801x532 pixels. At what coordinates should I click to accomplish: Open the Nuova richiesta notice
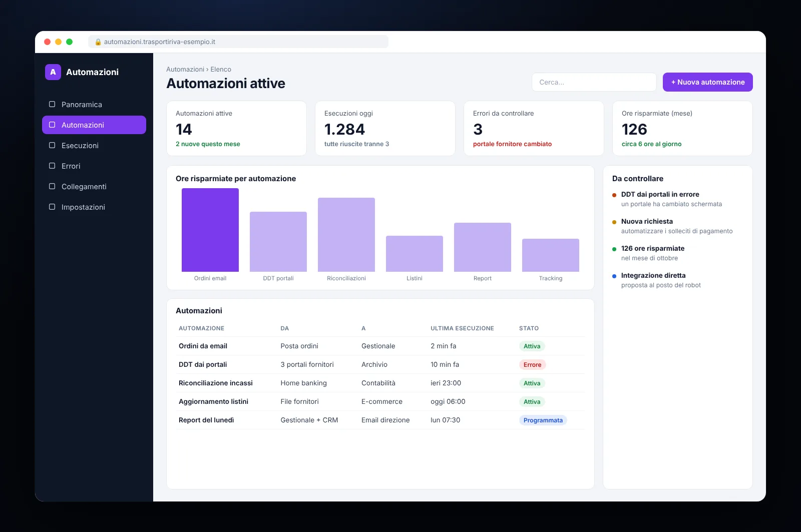click(678, 226)
